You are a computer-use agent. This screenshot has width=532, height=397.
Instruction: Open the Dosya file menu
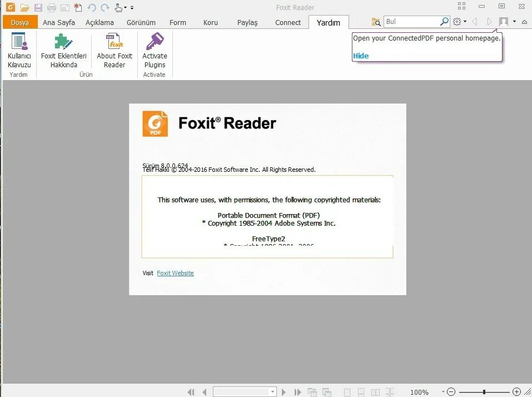(19, 22)
